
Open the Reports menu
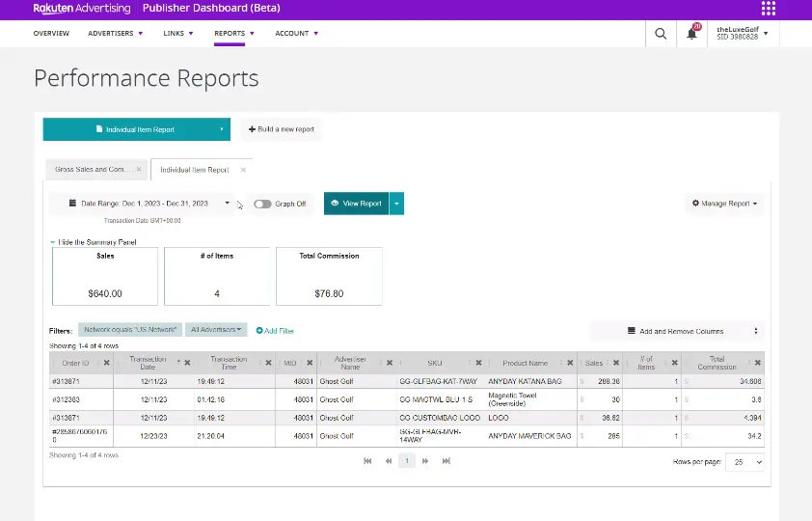(234, 33)
